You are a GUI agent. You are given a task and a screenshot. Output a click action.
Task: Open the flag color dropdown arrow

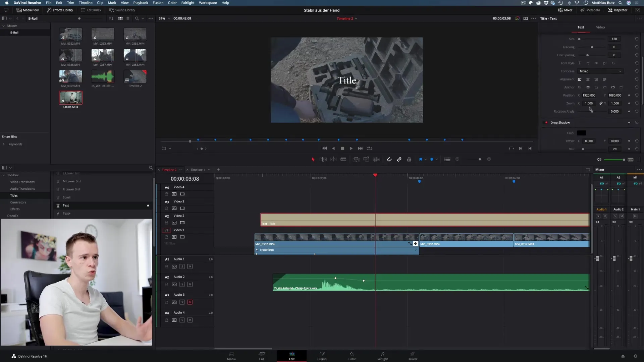tap(425, 160)
